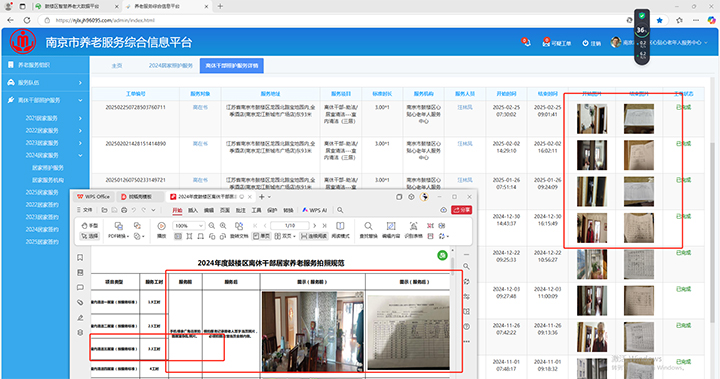Open 查找替换 find and replace
The image size is (720, 379).
click(368, 229)
